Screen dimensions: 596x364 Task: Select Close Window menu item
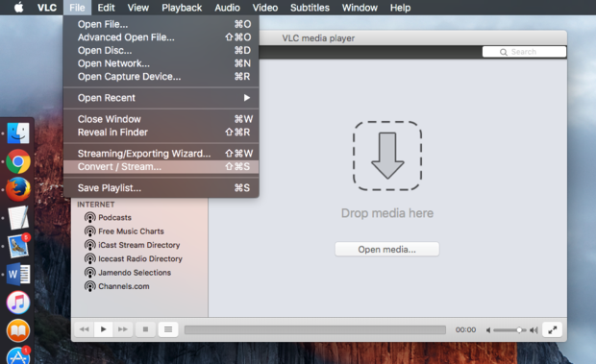click(161, 119)
